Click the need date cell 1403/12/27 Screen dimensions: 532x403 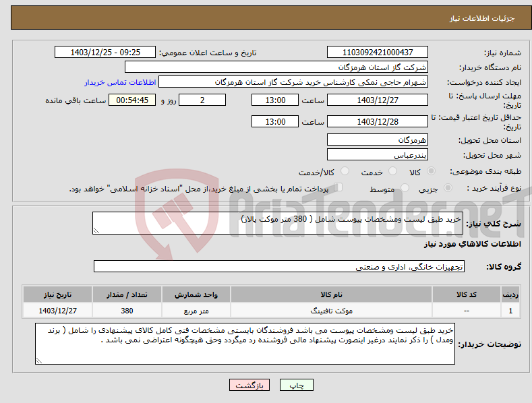tap(58, 311)
